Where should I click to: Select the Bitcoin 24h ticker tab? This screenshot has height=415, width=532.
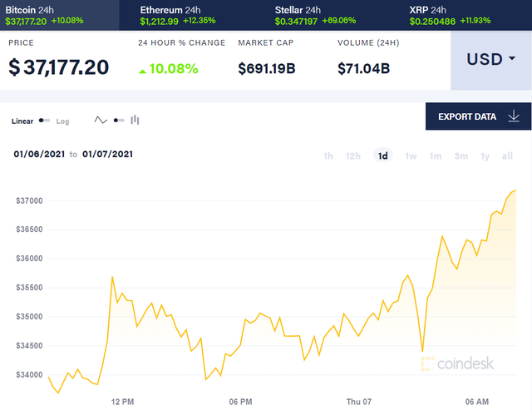coord(59,15)
